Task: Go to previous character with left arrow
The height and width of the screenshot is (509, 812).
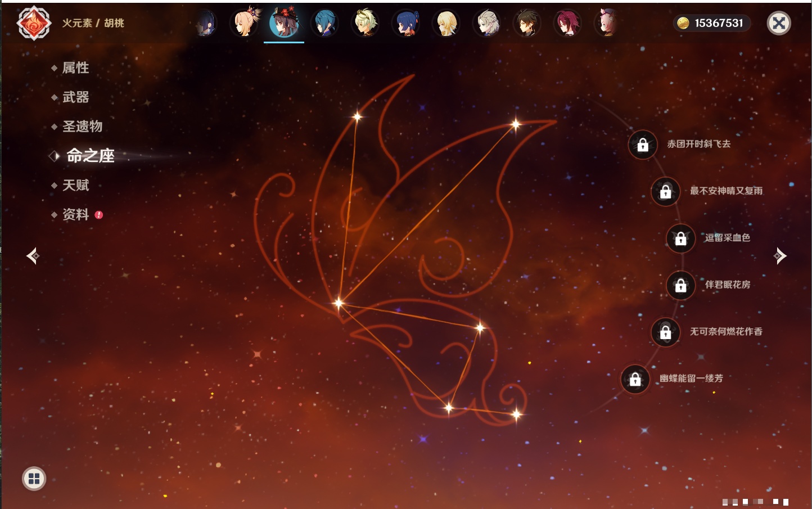Action: [x=33, y=256]
